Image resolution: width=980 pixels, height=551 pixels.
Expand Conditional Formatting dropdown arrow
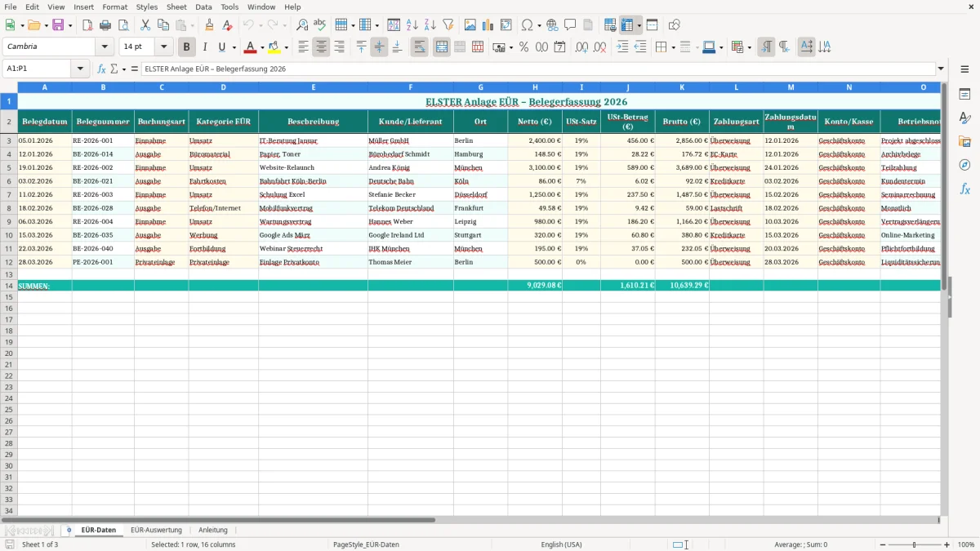749,47
